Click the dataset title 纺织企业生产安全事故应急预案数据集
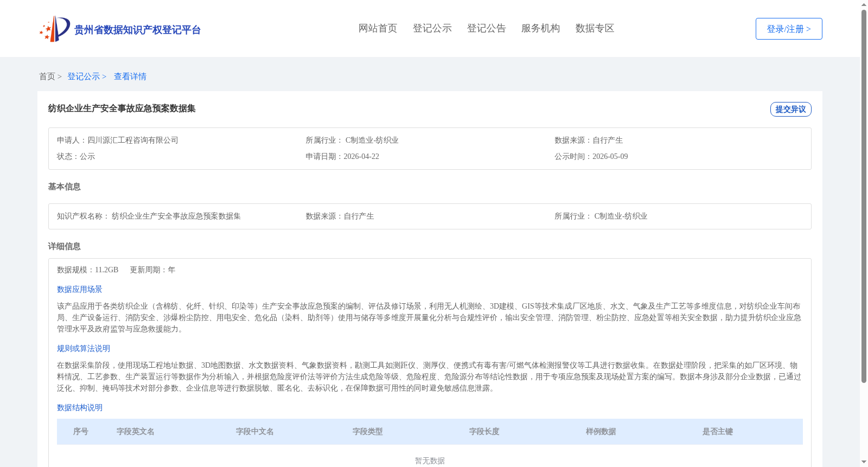 click(x=122, y=108)
